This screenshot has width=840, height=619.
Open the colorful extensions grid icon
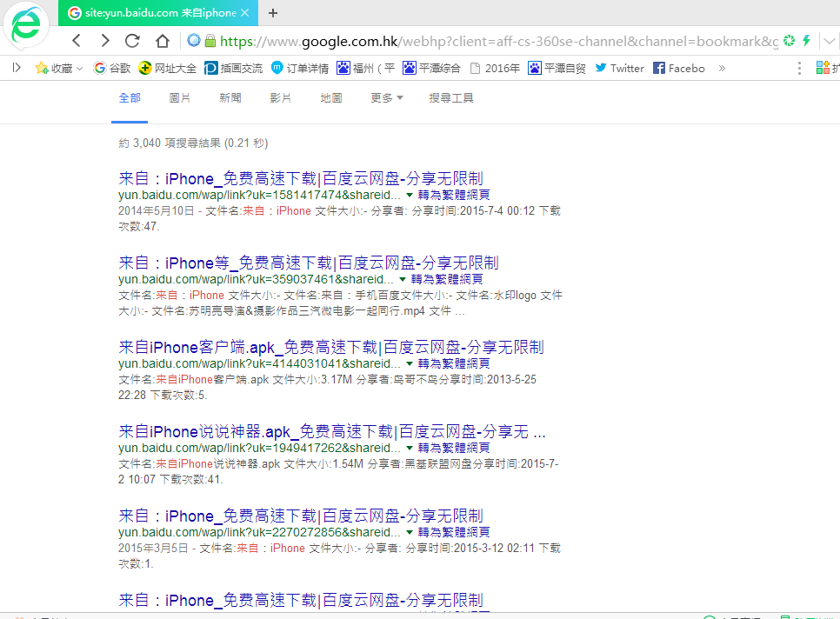pos(823,67)
